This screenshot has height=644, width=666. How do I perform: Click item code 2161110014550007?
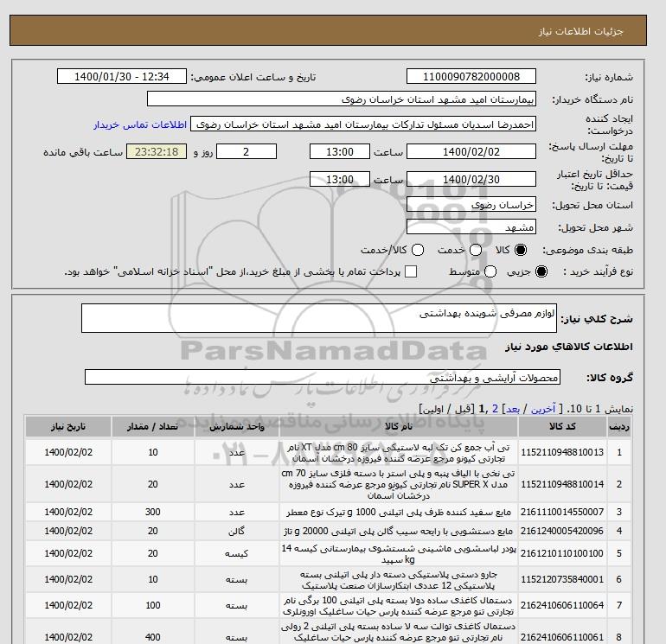[562, 512]
